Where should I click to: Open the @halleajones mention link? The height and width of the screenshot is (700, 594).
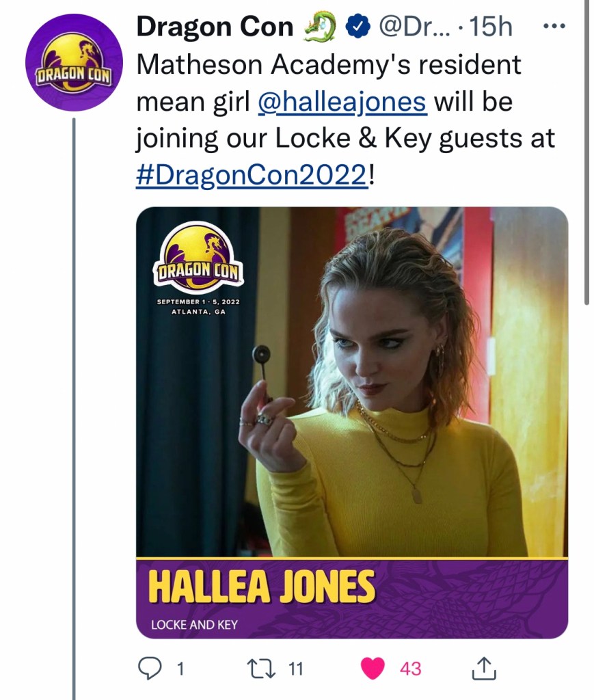point(342,102)
